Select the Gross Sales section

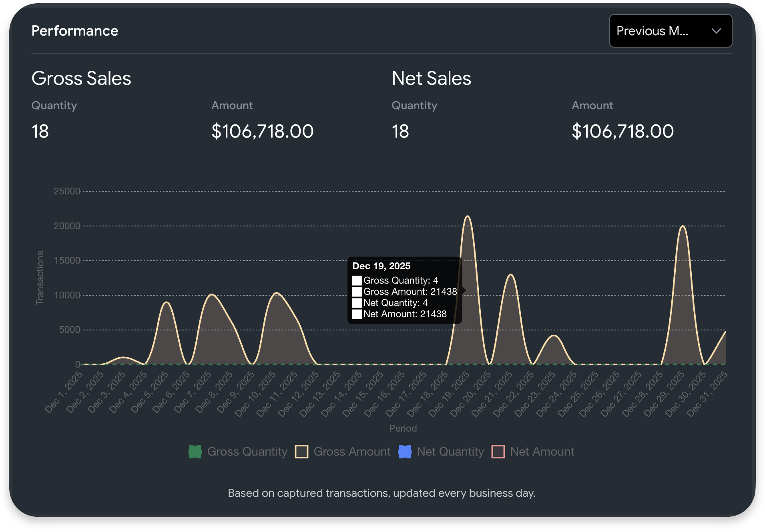pyautogui.click(x=81, y=78)
